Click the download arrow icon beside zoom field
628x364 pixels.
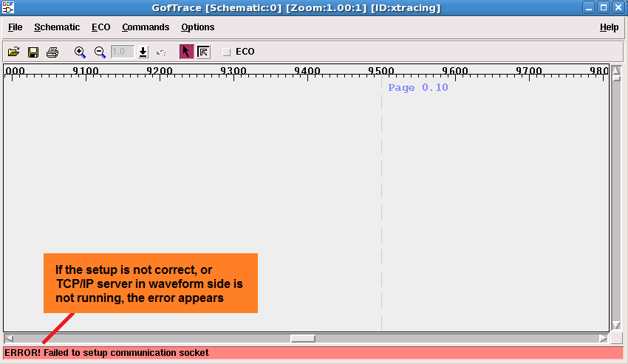point(143,52)
